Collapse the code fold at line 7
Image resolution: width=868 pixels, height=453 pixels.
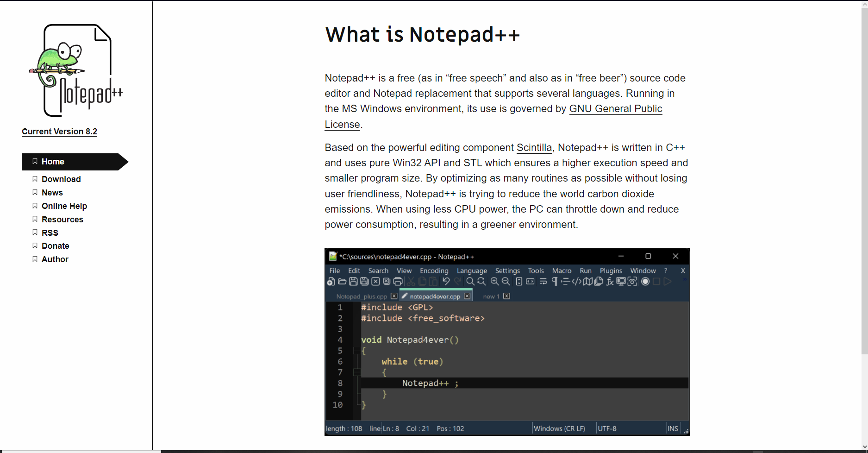357,372
